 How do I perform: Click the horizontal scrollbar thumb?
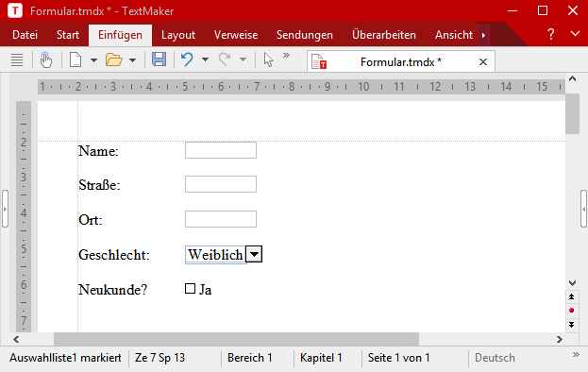[236, 339]
